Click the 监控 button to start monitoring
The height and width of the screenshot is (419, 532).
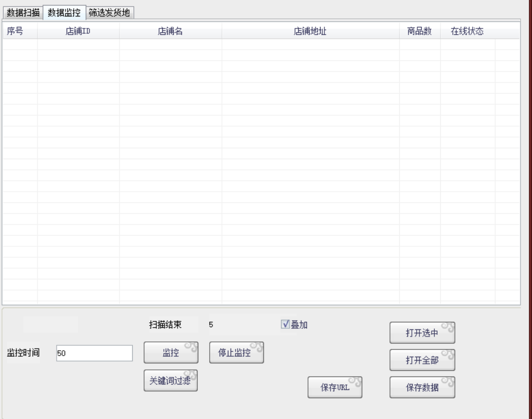[x=170, y=353]
